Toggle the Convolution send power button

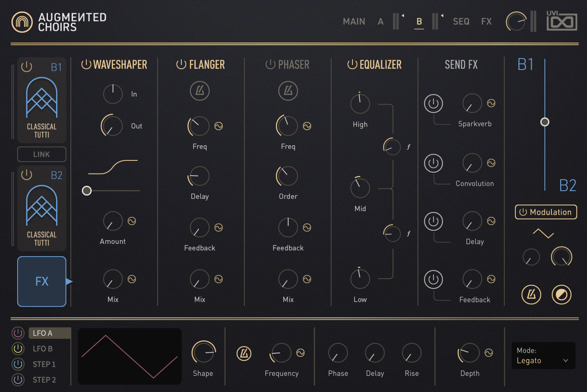pos(433,163)
